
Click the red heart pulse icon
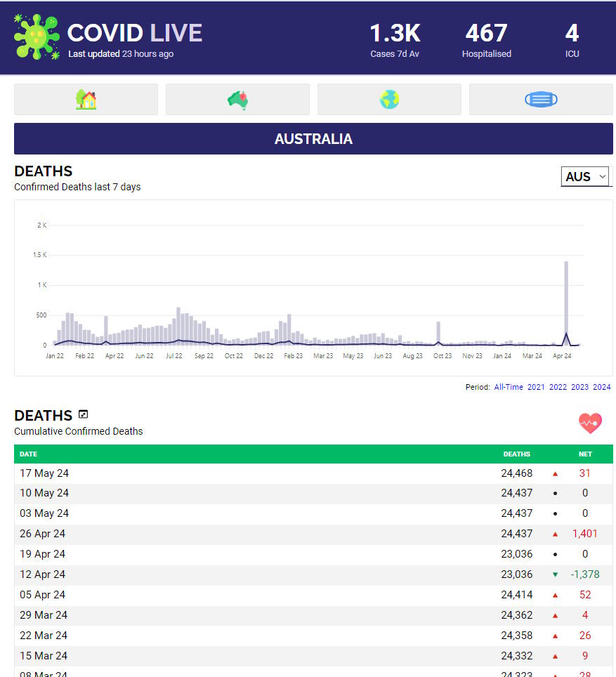coord(590,423)
